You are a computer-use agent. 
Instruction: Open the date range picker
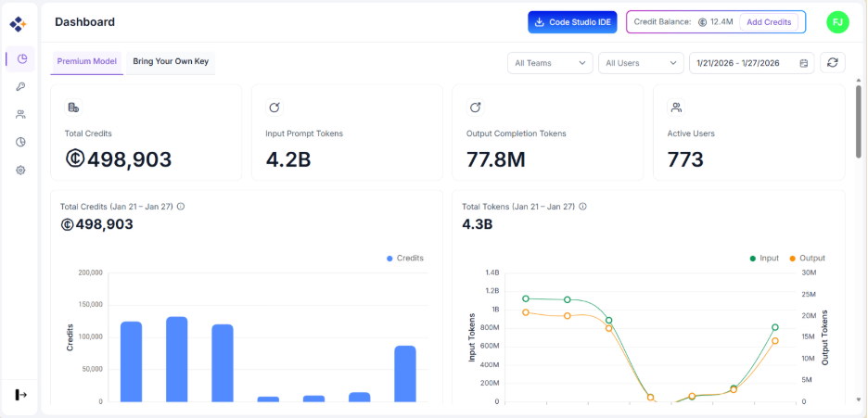click(751, 63)
